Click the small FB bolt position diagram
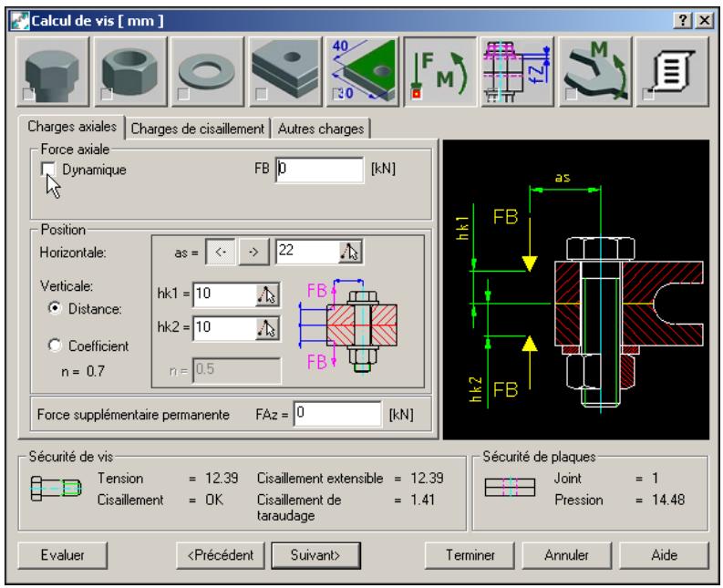The image size is (723, 588). (348, 325)
